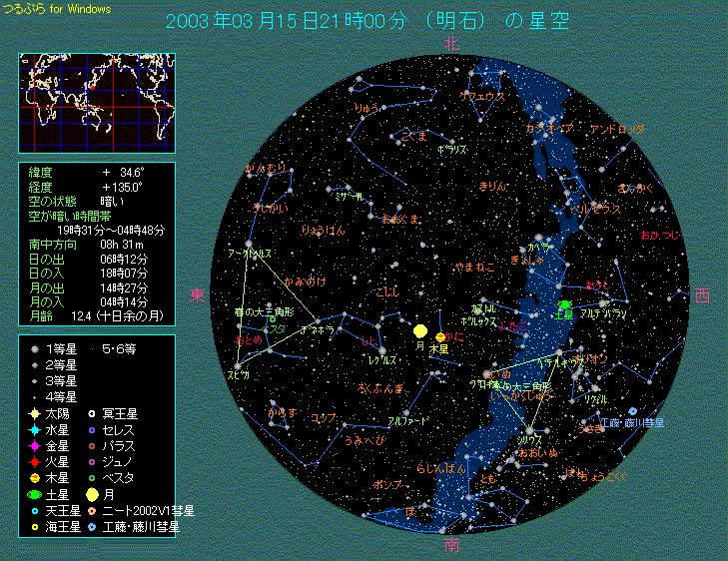
Task: Click the 天王星 ring icon in the legend
Action: (x=35, y=510)
